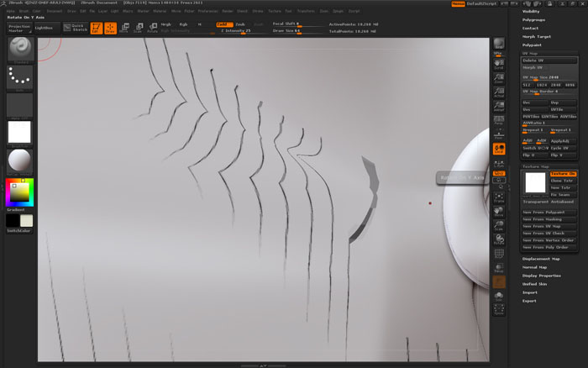Toggle the L.Sym local symmetry icon

499,163
